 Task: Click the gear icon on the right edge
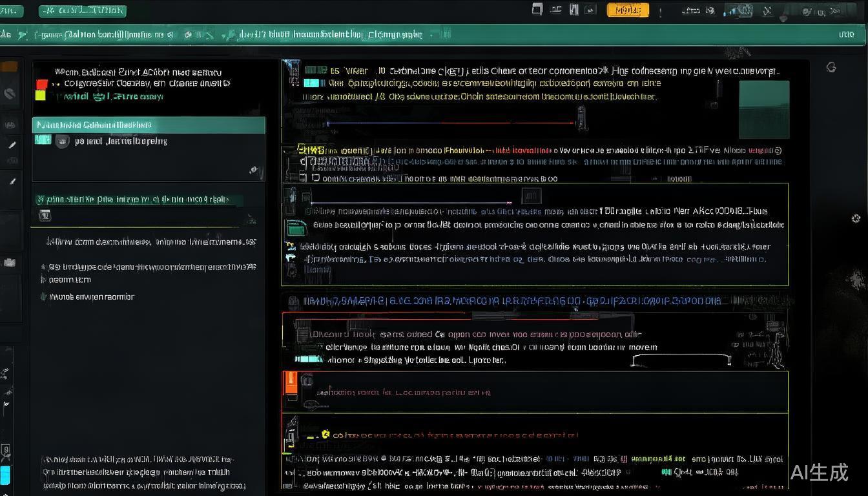(856, 219)
